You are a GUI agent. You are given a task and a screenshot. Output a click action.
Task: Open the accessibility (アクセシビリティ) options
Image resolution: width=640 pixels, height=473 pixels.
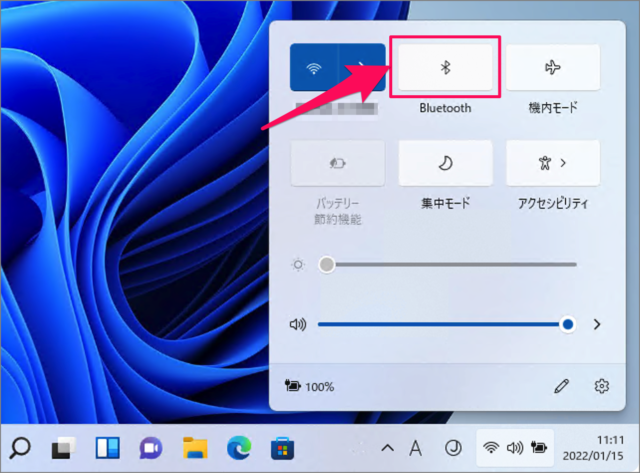(x=553, y=162)
